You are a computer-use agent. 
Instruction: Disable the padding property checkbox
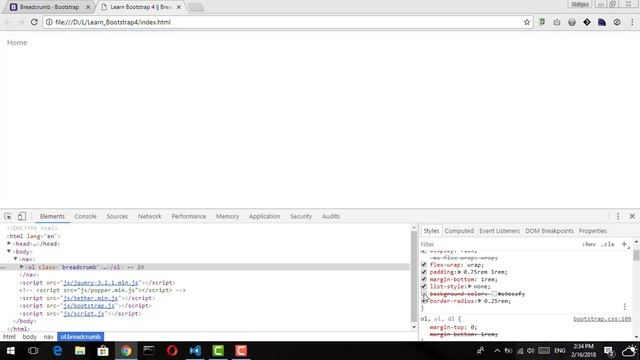(424, 272)
